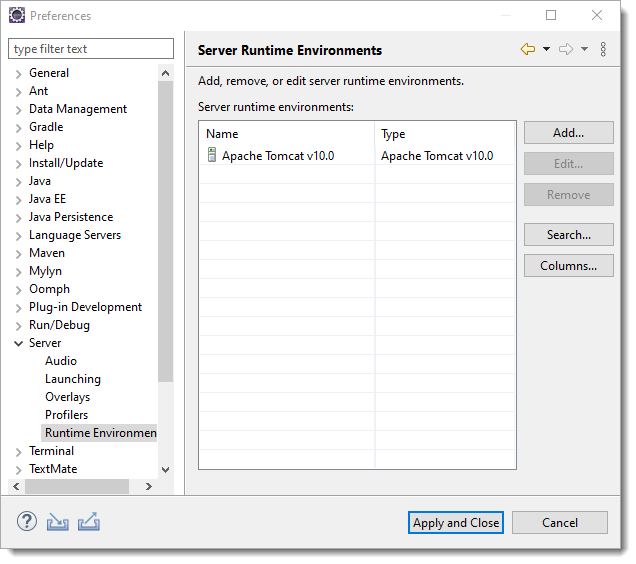
Task: Open the three-dot view menu icon
Action: pyautogui.click(x=603, y=49)
